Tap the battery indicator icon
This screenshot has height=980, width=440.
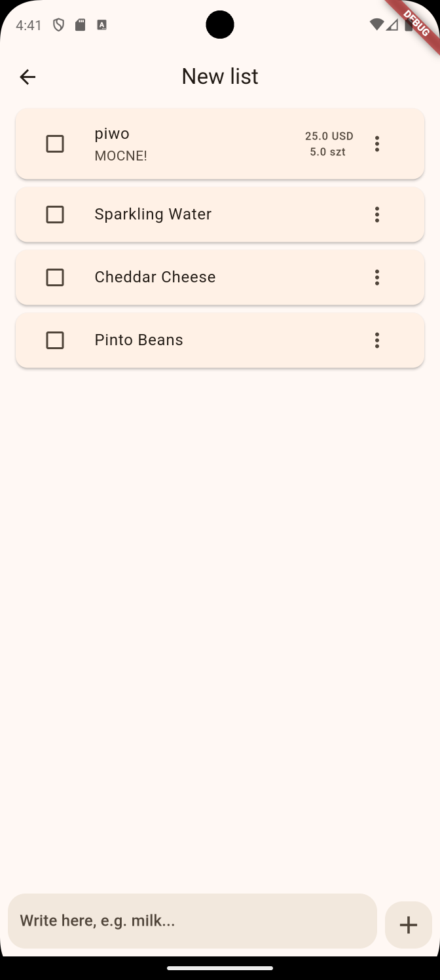pyautogui.click(x=408, y=25)
